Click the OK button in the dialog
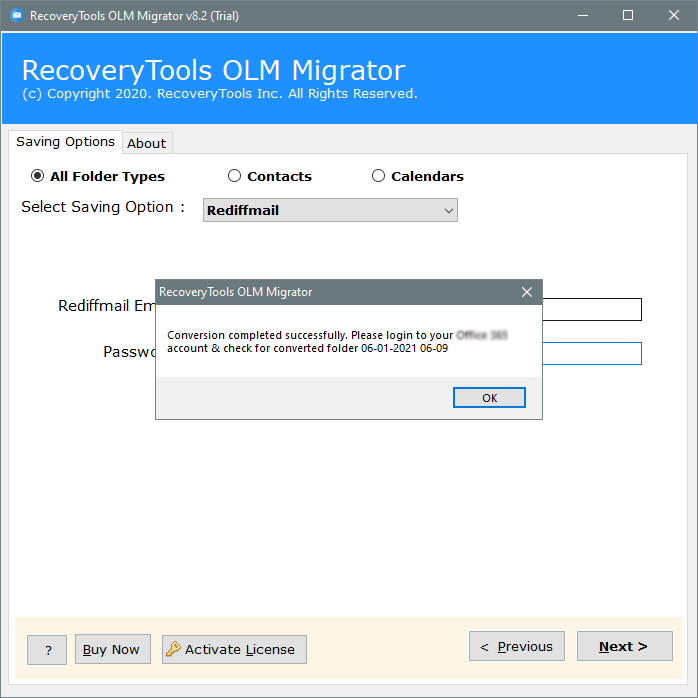 click(489, 398)
